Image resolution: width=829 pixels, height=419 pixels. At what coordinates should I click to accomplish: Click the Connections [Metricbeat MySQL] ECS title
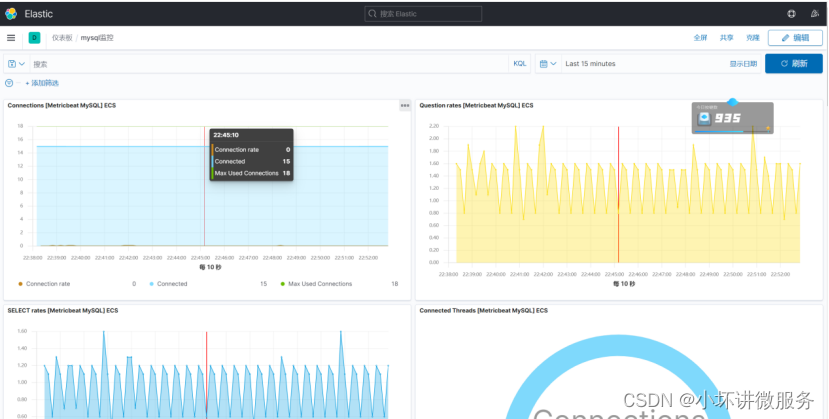61,106
